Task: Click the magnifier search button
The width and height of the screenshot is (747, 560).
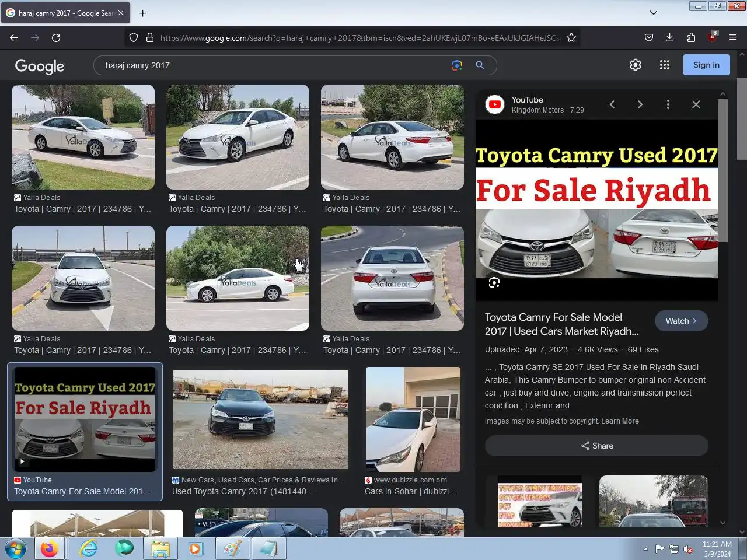Action: tap(480, 65)
